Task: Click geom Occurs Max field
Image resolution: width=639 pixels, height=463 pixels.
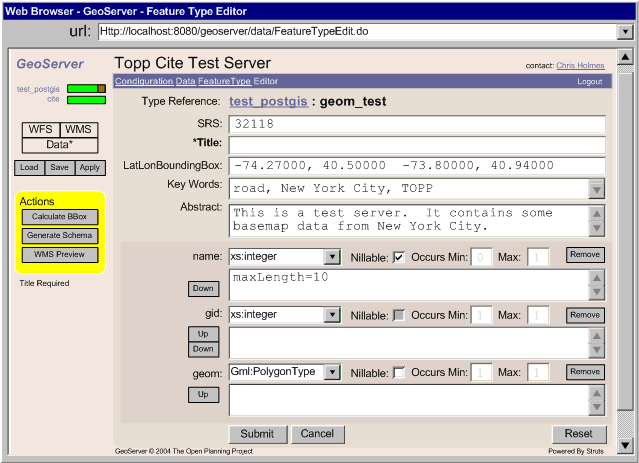Action: point(538,373)
